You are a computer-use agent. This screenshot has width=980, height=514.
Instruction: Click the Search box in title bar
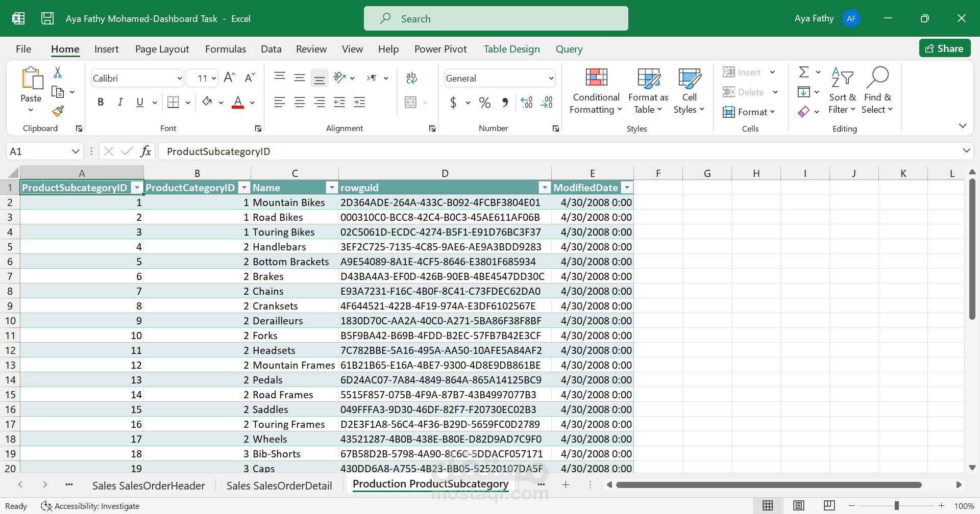pos(496,19)
